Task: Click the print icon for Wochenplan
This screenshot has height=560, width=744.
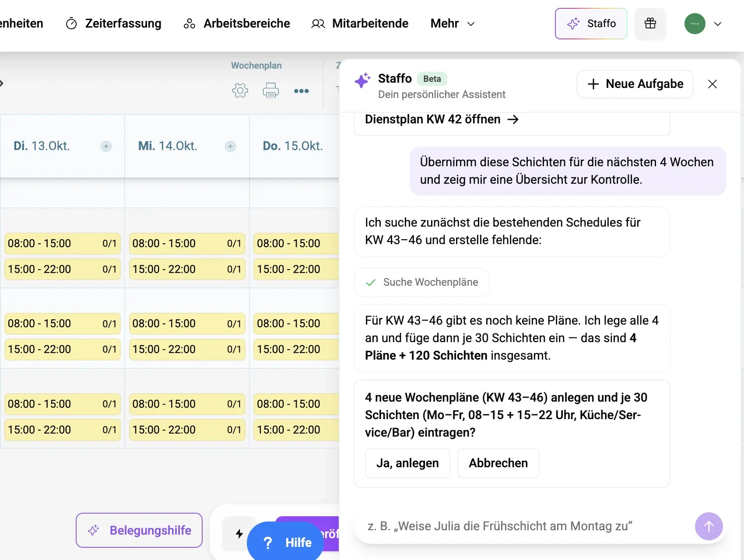Action: 270,91
